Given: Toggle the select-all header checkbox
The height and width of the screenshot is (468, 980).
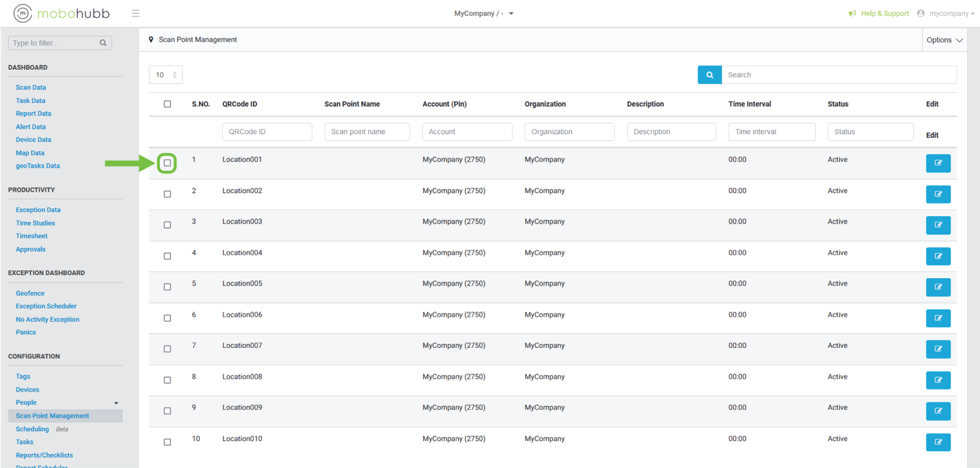Looking at the screenshot, I should tap(167, 104).
